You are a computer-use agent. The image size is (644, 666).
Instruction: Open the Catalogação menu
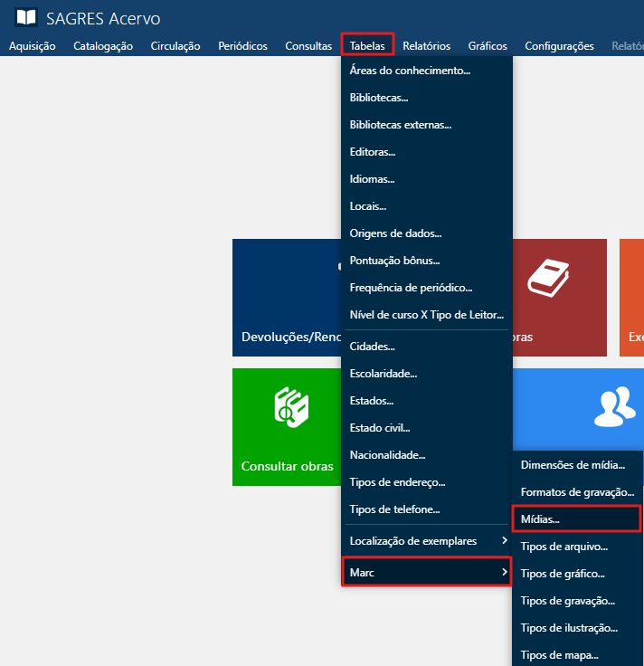pos(103,46)
